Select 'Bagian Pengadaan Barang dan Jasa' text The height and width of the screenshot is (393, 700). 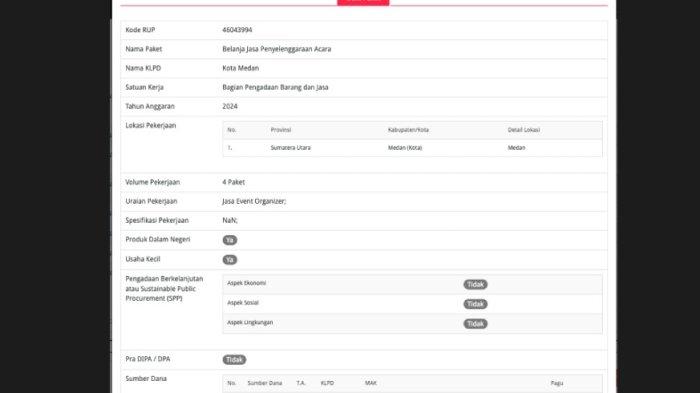click(275, 88)
